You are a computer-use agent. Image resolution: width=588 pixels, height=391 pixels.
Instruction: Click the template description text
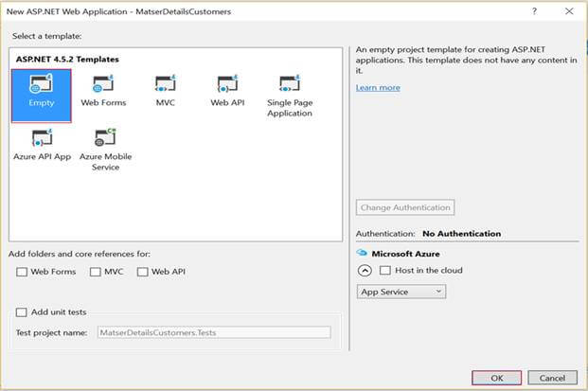click(466, 60)
